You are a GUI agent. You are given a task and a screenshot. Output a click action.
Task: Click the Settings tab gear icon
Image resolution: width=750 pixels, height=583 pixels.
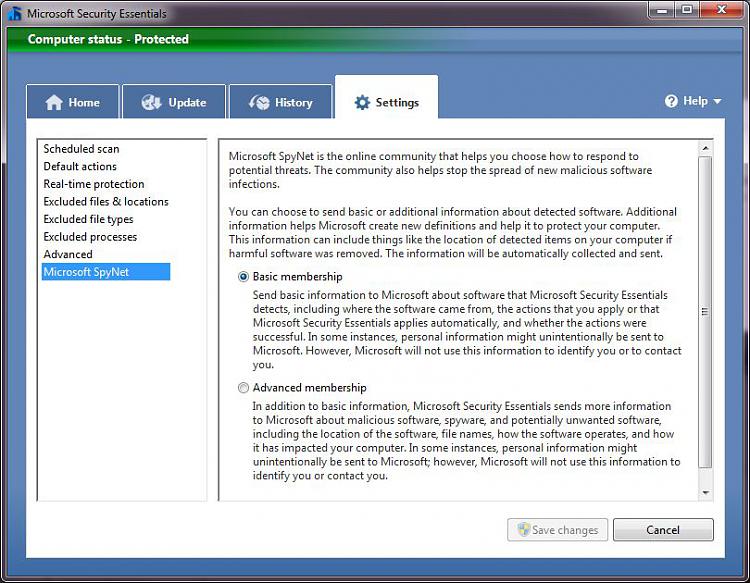[x=362, y=102]
